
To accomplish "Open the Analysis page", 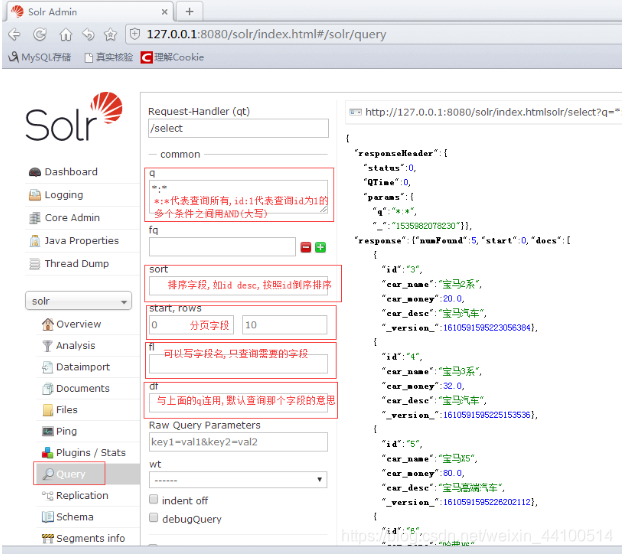I will click(x=75, y=345).
